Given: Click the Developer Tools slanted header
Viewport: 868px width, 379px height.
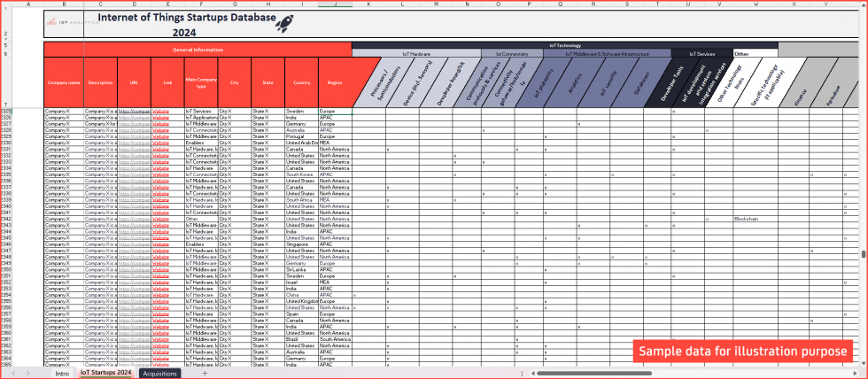Looking at the screenshot, I should coord(672,84).
